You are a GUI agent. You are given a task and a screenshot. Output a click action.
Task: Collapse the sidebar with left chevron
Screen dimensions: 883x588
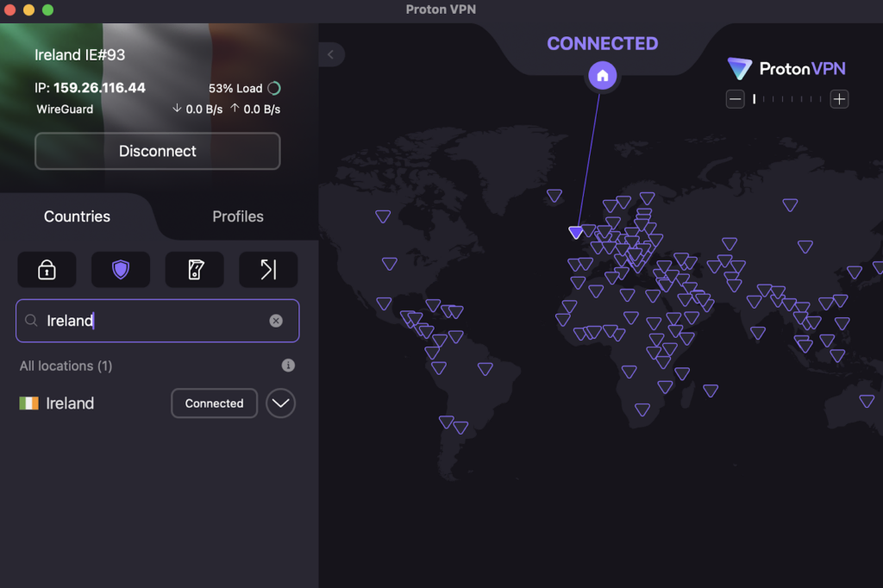click(x=331, y=54)
